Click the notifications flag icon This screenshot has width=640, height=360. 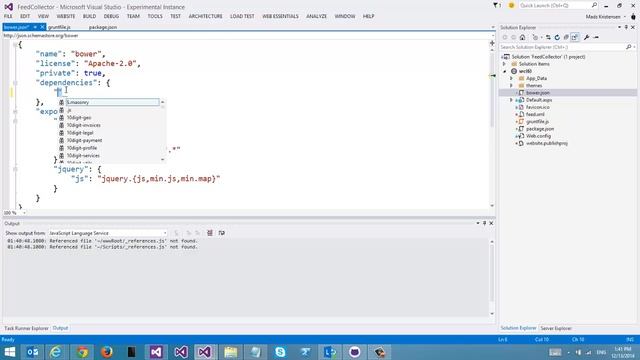coord(496,5)
